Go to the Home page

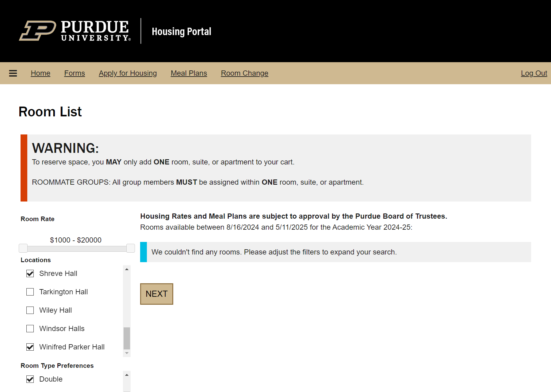coord(40,73)
